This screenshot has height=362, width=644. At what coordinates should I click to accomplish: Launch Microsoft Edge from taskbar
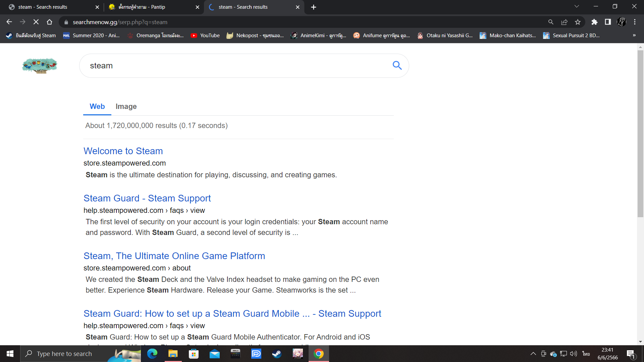152,354
